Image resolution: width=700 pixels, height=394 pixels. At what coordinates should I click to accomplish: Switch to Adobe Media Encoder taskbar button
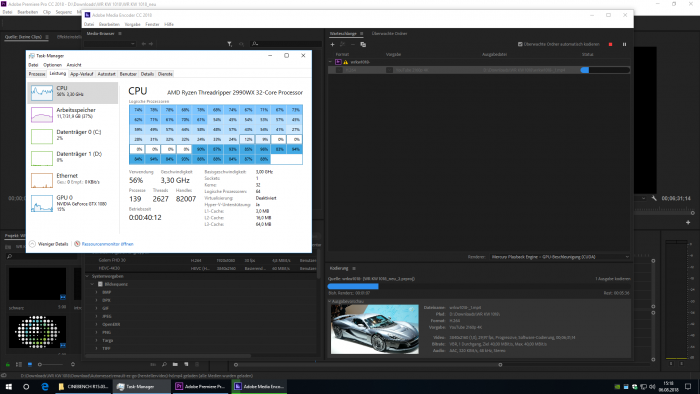[259, 386]
